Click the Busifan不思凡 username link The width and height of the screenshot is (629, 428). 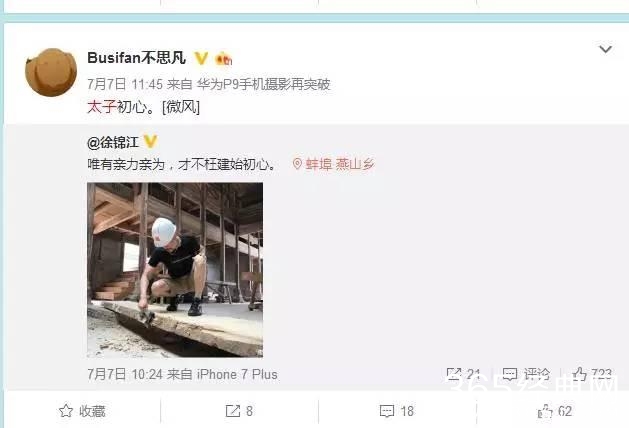(136, 58)
